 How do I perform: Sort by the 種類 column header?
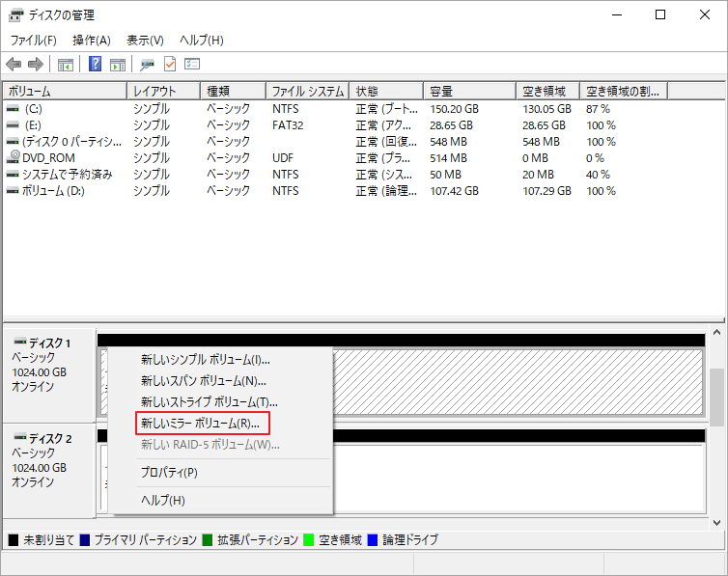pos(233,91)
